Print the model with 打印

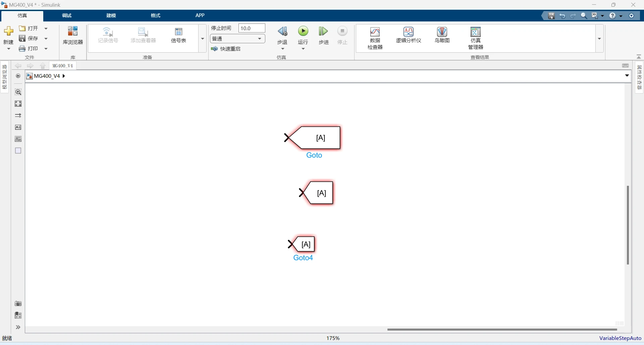click(29, 49)
